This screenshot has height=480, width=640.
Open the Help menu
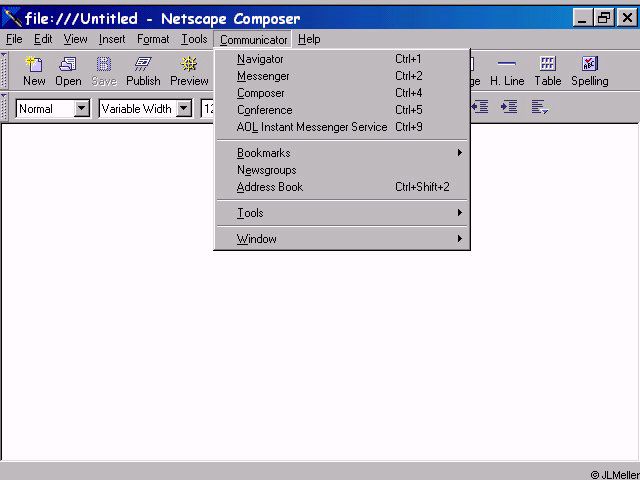pyautogui.click(x=309, y=39)
